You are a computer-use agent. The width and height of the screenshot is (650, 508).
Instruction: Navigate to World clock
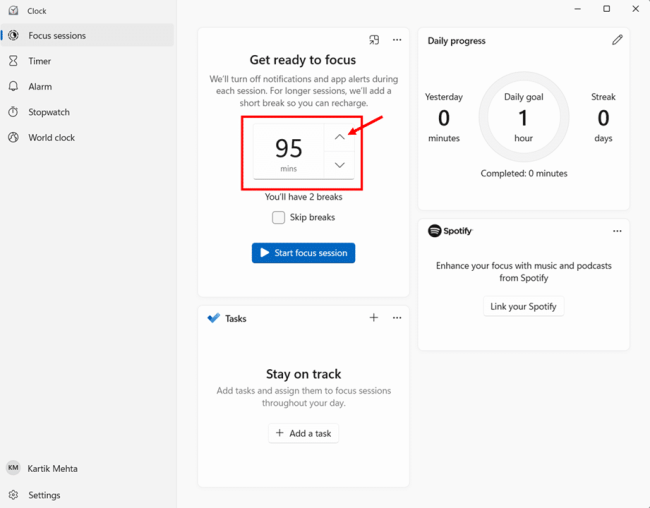[x=87, y=138]
